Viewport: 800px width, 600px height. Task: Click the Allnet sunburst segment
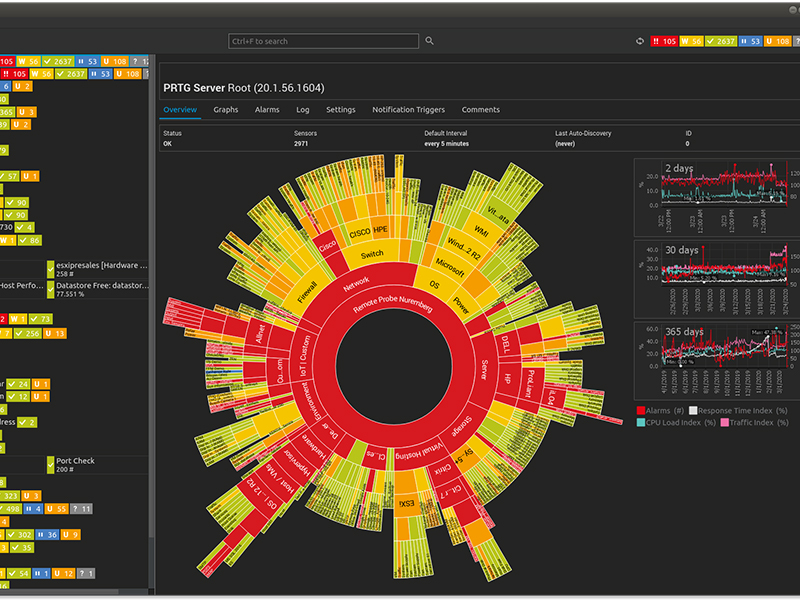pos(261,334)
